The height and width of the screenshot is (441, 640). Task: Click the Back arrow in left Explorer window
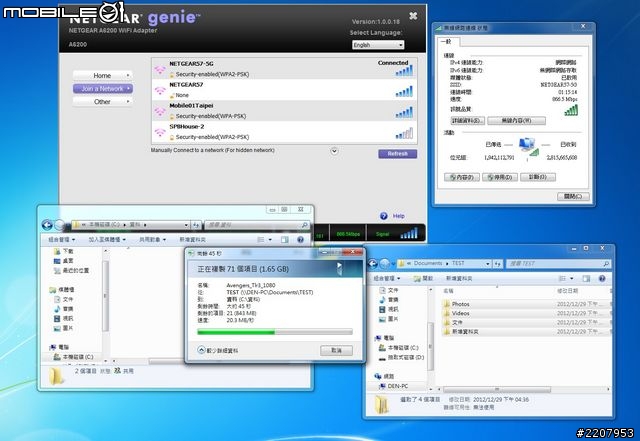[47, 225]
